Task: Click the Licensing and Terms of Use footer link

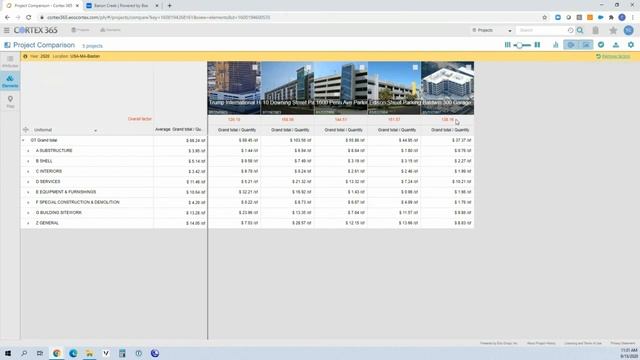Action: [583, 343]
